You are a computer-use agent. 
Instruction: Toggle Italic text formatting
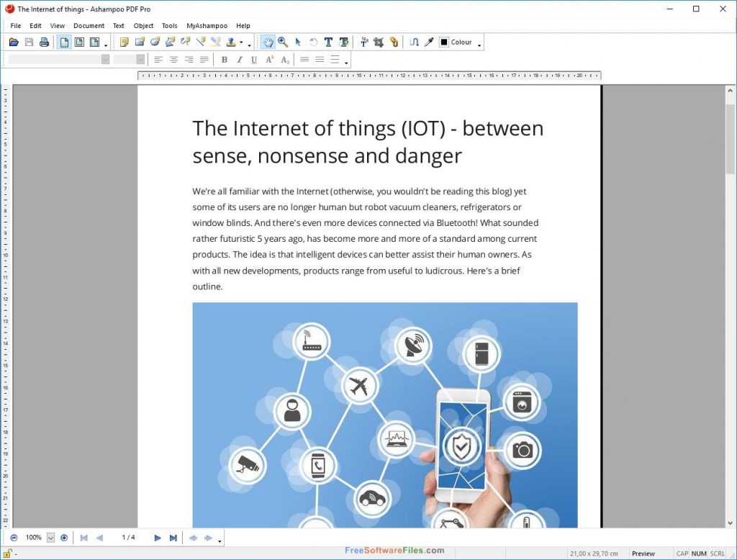point(239,60)
